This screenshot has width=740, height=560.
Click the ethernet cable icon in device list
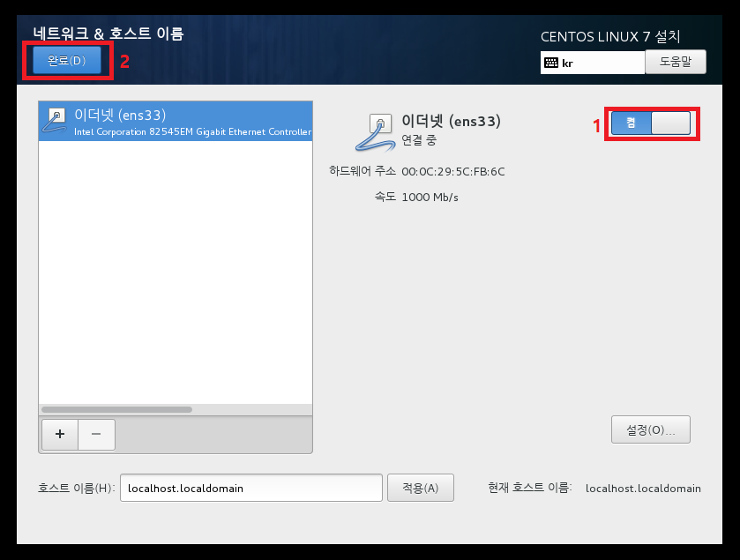pyautogui.click(x=55, y=120)
